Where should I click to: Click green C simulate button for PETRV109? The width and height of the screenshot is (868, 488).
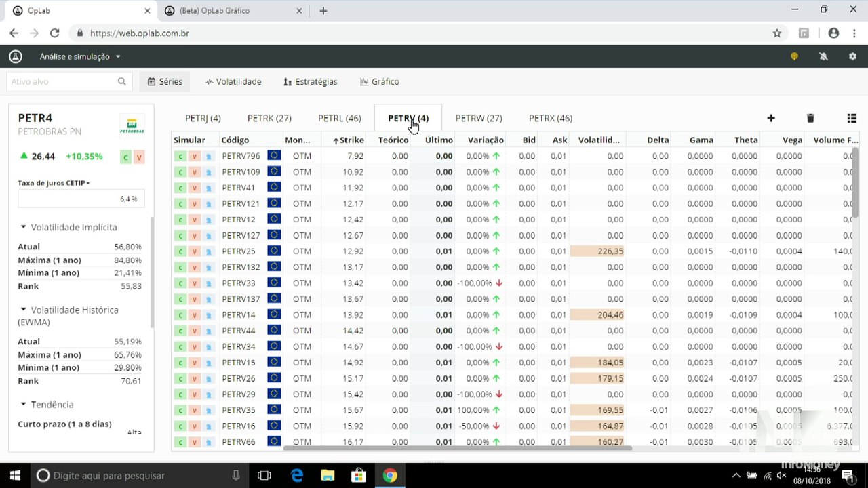[180, 172]
